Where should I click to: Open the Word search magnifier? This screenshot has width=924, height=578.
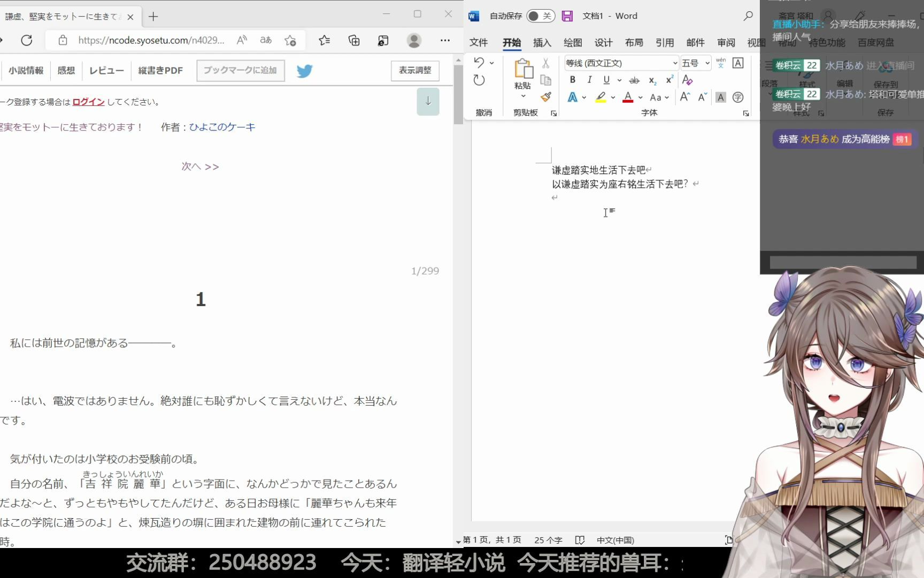[x=748, y=16]
